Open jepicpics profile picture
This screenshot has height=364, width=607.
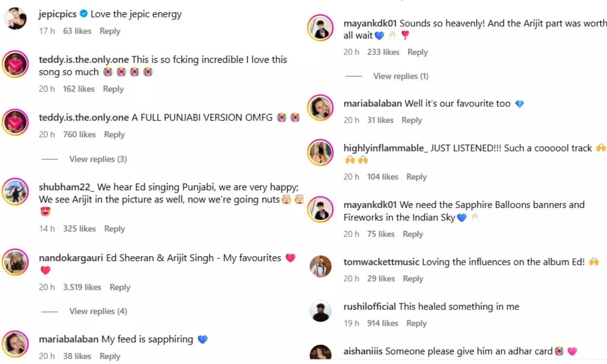tap(15, 19)
